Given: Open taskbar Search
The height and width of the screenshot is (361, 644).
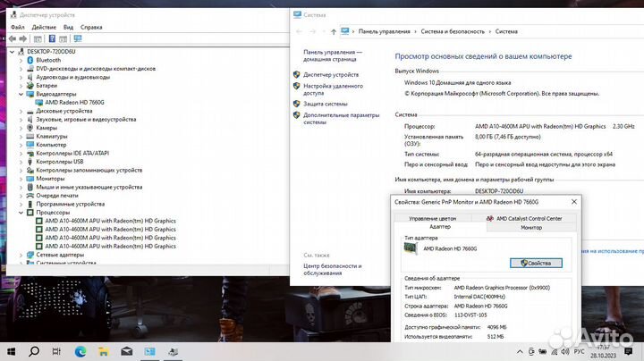Looking at the screenshot, I should [x=34, y=351].
